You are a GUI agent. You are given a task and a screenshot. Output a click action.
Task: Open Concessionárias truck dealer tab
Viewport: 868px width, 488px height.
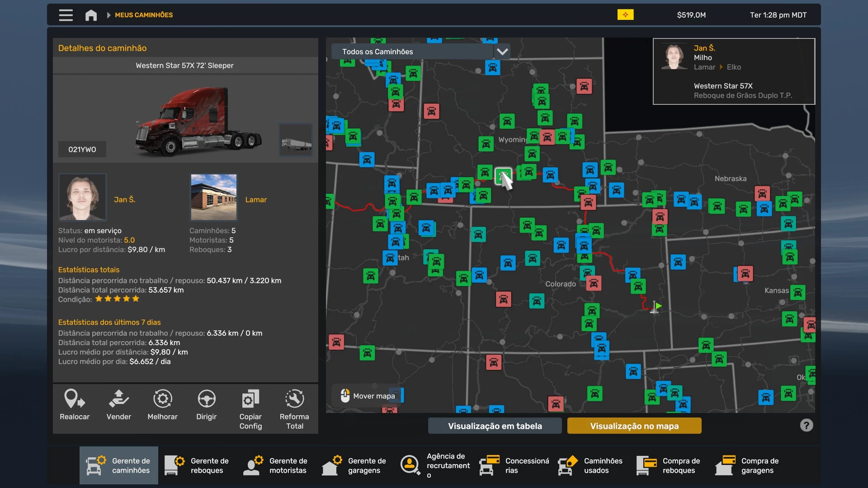point(514,465)
